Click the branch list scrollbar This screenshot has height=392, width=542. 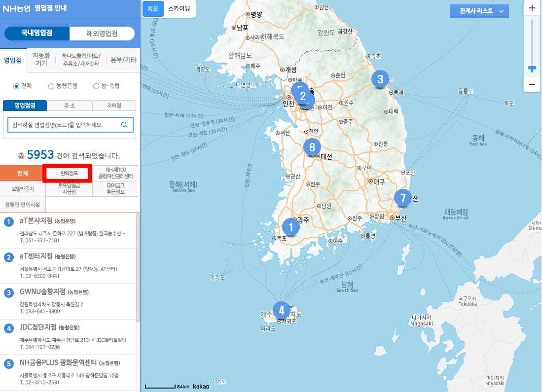pyautogui.click(x=138, y=268)
